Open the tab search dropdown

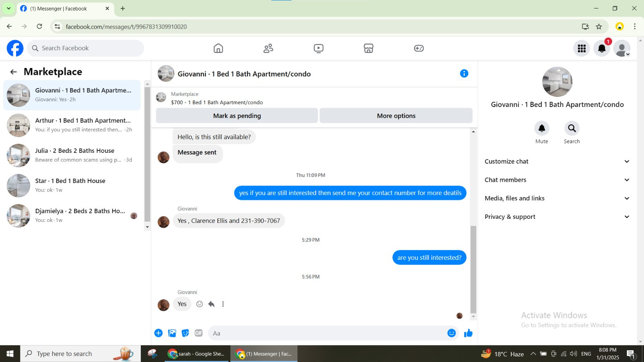(x=8, y=8)
